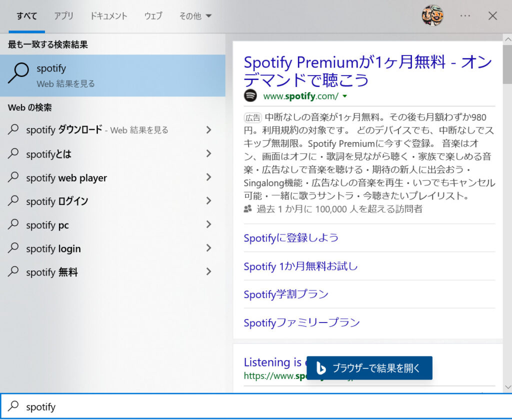Expand the spotify 無料 suggestion arrow
This screenshot has width=512, height=420.
pos(209,271)
